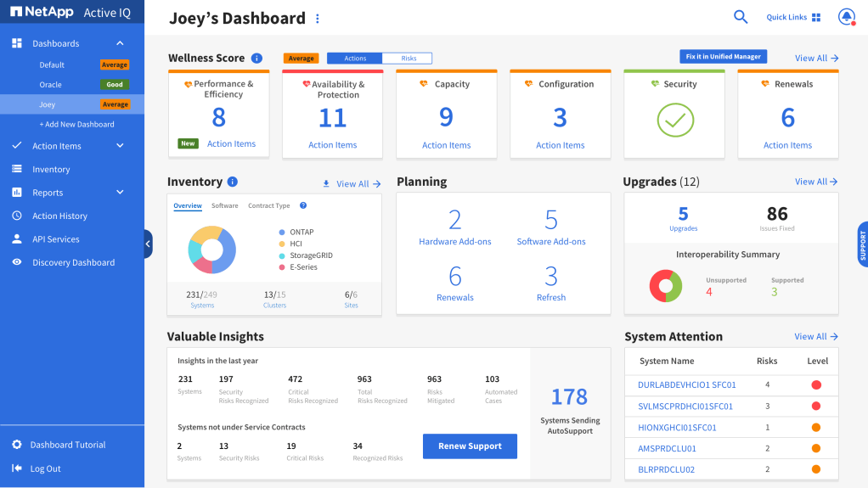Click the Inventory download icon
This screenshot has width=868, height=488.
point(325,183)
